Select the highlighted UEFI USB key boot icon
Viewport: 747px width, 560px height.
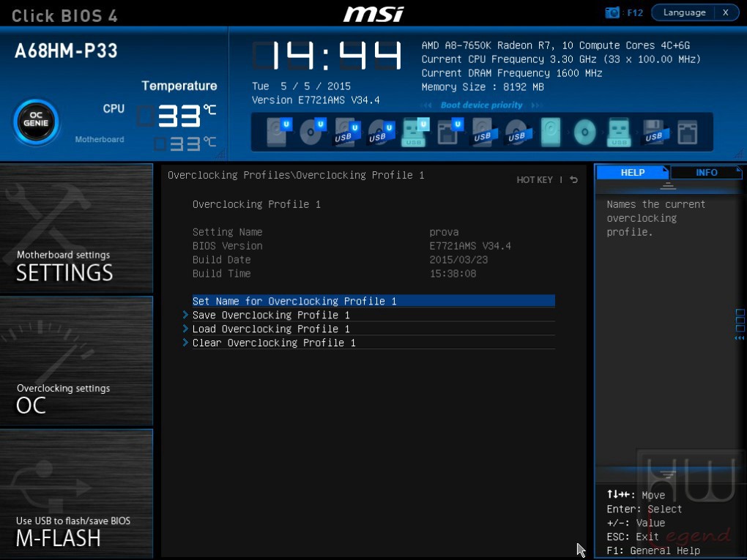pyautogui.click(x=415, y=132)
